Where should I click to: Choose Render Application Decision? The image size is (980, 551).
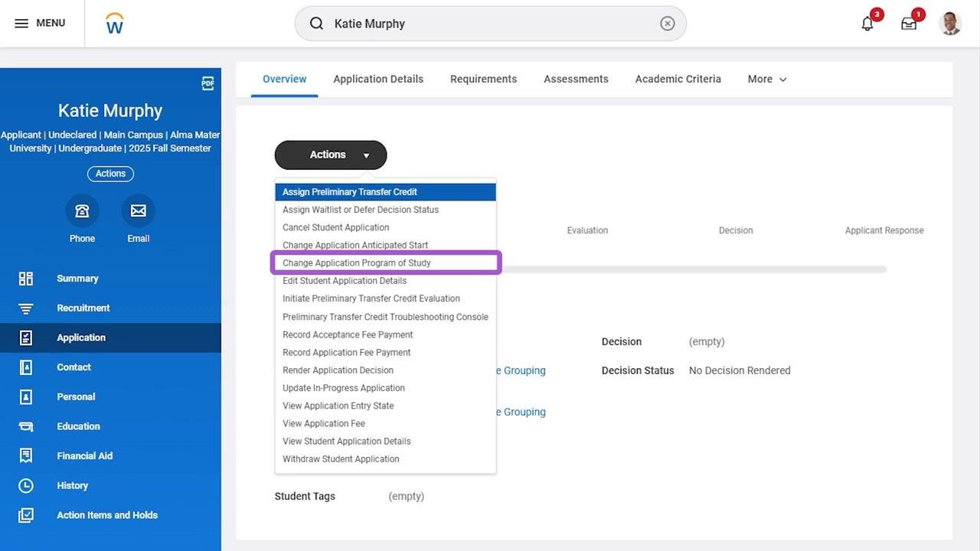point(386,370)
